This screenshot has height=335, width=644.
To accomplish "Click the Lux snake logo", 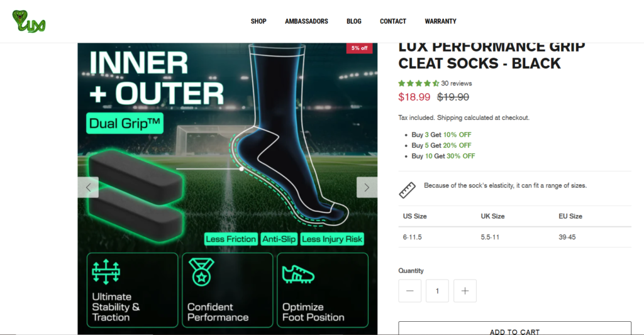I will (x=29, y=21).
